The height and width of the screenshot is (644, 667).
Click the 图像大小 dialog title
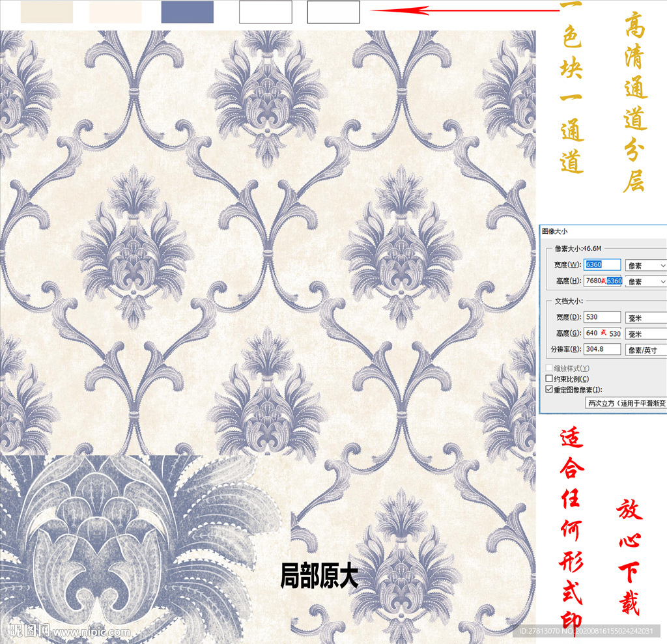click(555, 231)
